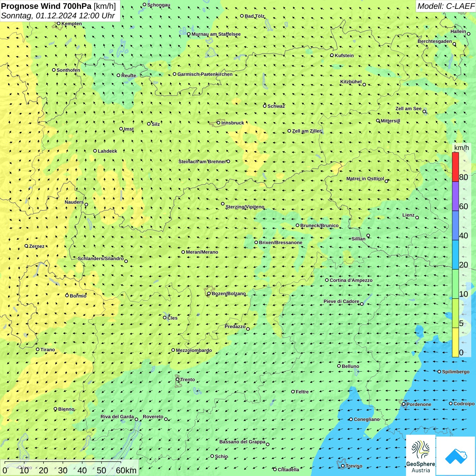Click the Belluno city label
Screen dimensions: 476x476
(x=350, y=366)
